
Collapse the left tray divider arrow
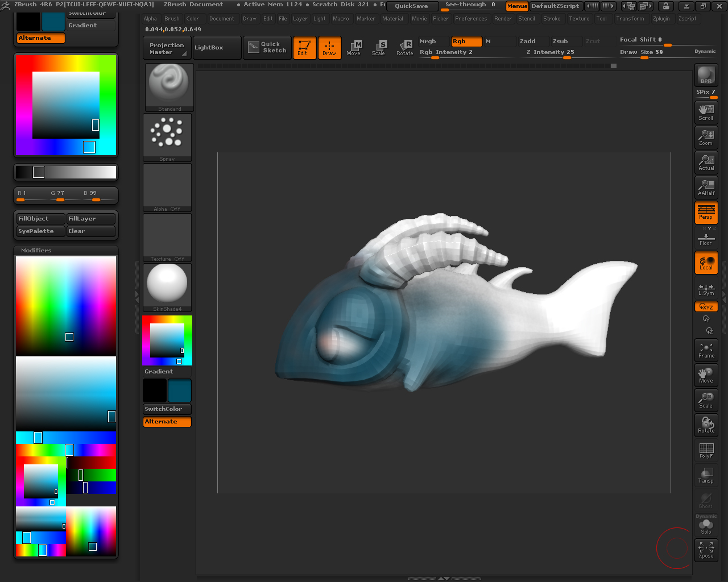(136, 296)
